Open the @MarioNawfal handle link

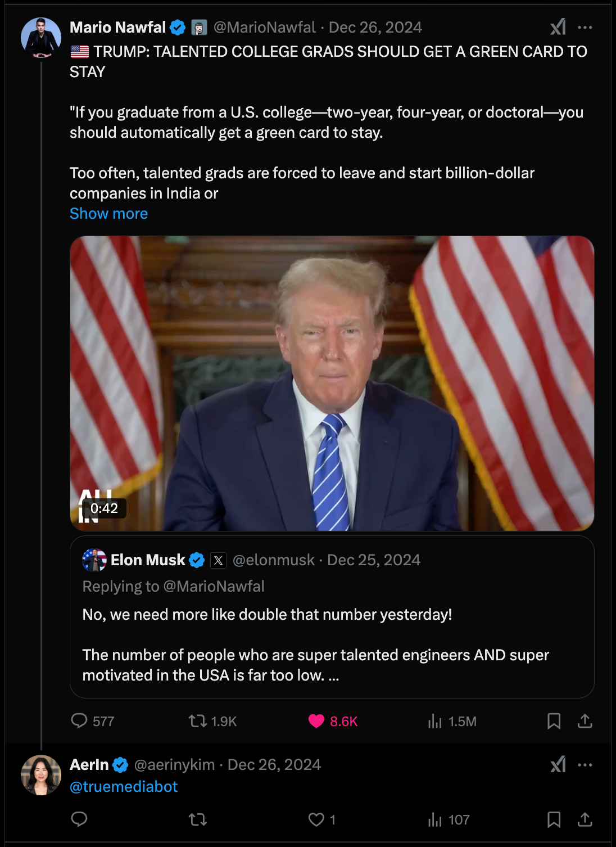point(264,27)
